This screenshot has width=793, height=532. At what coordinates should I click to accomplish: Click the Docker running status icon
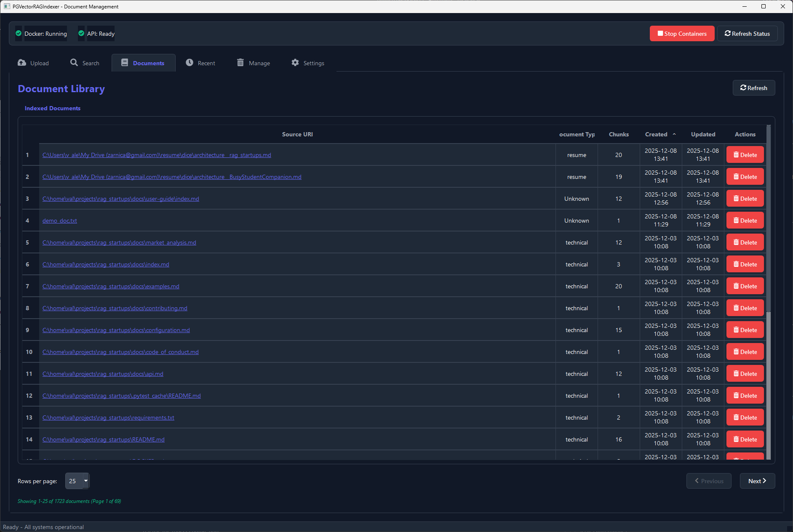coord(18,33)
